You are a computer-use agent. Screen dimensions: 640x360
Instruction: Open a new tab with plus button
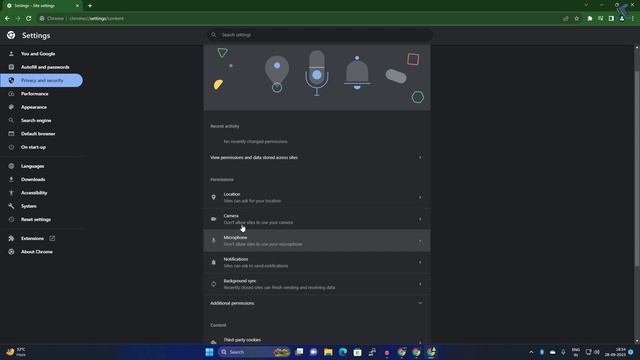pos(90,6)
